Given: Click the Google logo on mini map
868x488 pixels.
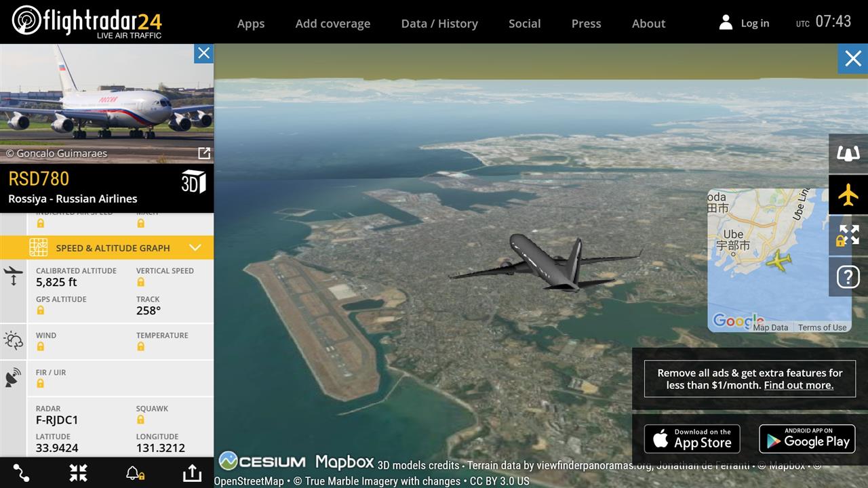Looking at the screenshot, I should point(738,321).
